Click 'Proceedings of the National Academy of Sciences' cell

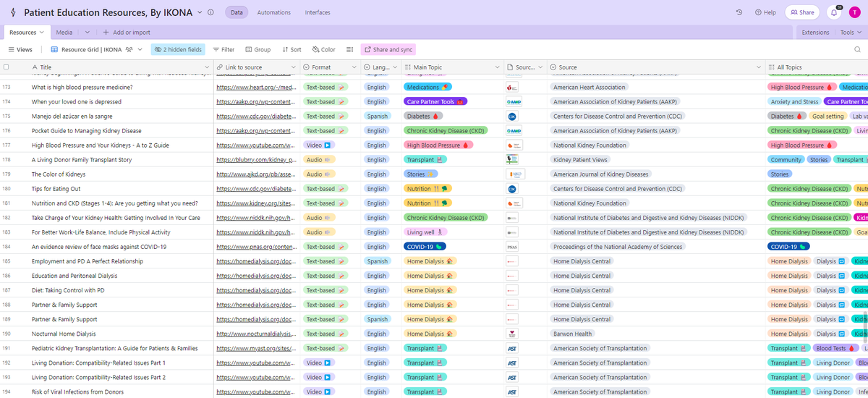coord(656,247)
